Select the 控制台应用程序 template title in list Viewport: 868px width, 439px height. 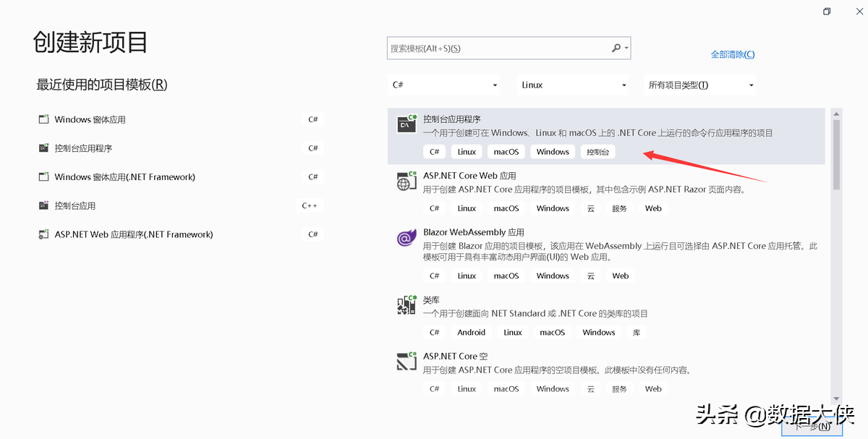pos(452,119)
